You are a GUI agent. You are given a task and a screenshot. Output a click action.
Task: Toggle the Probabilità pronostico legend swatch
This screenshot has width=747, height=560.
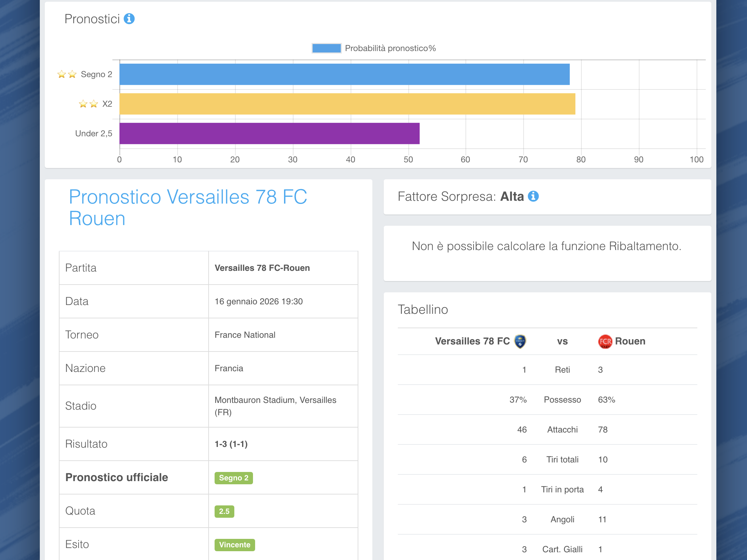(326, 48)
